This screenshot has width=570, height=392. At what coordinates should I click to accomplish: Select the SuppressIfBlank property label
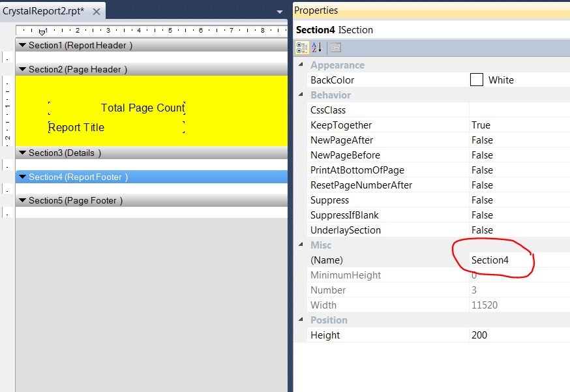coord(344,215)
